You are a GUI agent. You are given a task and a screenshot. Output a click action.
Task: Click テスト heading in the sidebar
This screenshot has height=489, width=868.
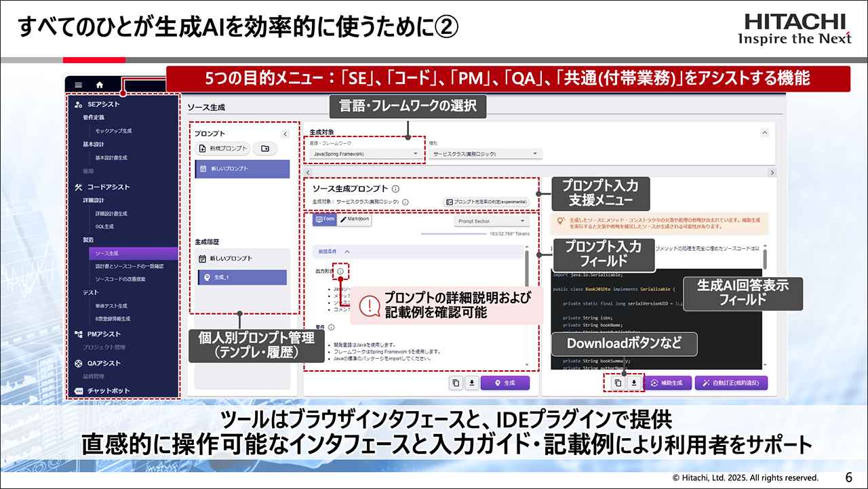[x=90, y=292]
